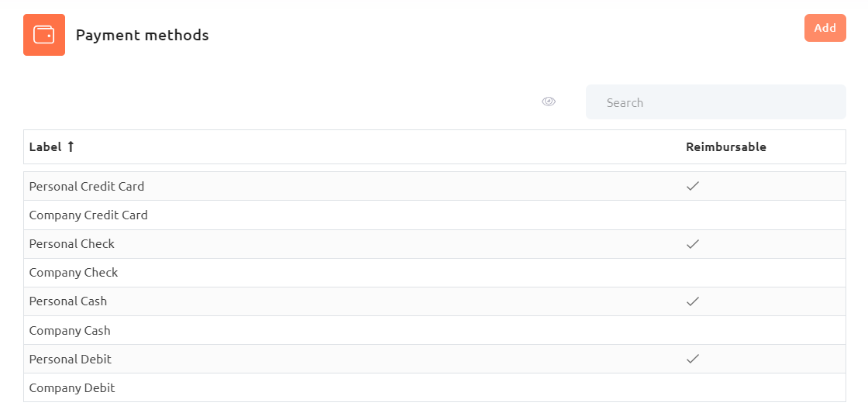Open the Personal Cash entry
This screenshot has height=413, width=868.
pyautogui.click(x=435, y=301)
